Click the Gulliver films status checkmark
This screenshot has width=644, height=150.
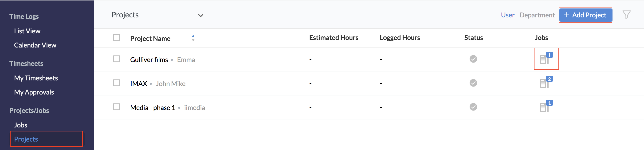click(473, 59)
